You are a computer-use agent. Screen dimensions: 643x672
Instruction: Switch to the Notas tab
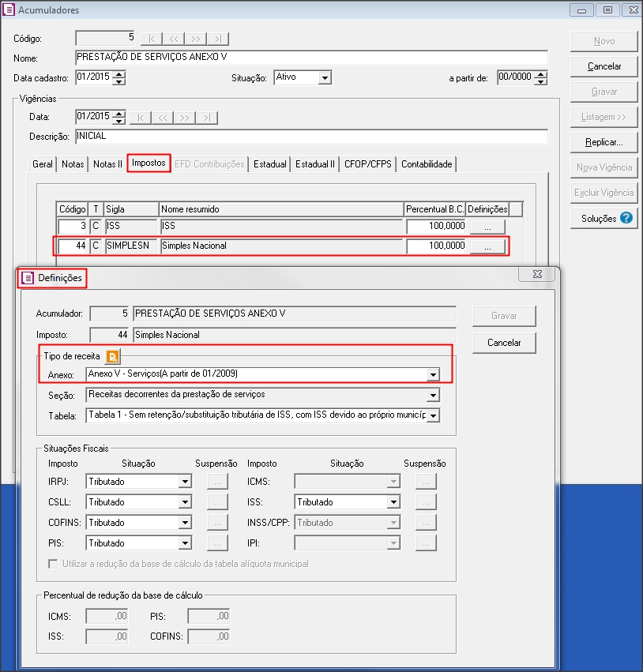pyautogui.click(x=73, y=164)
